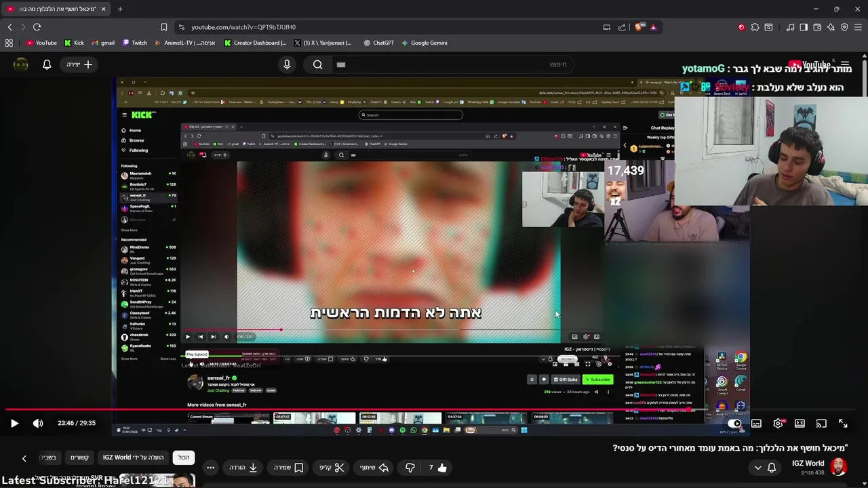Screen dimensions: 868x488
Task: Open the gmail bookmark
Action: (x=103, y=43)
